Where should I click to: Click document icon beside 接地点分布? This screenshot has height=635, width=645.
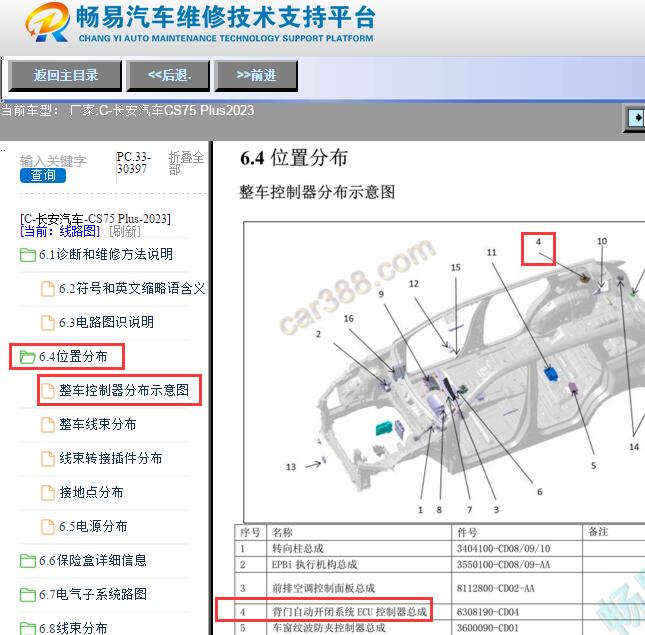48,493
